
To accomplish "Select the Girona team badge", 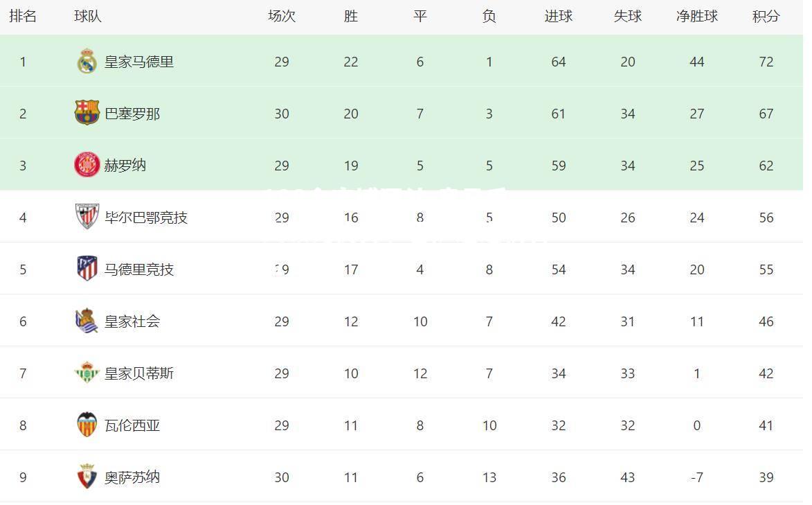I will click(x=87, y=165).
